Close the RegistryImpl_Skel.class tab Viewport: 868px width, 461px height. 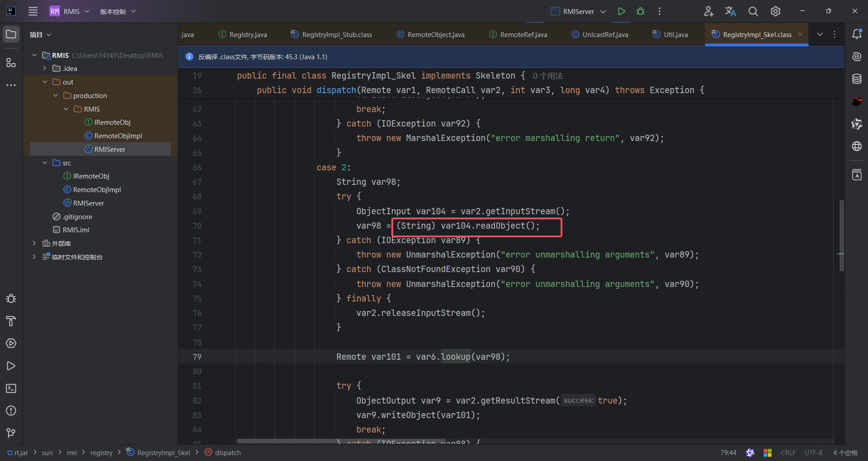[x=800, y=34]
